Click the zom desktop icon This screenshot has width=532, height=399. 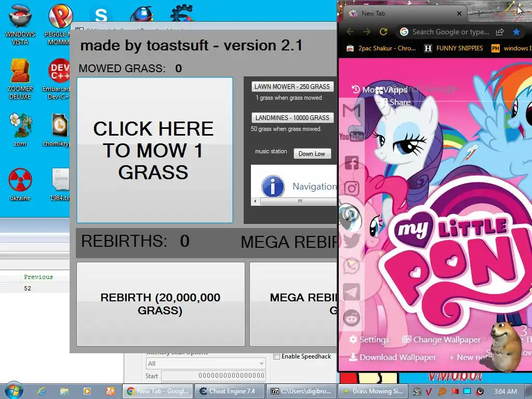pos(20,129)
